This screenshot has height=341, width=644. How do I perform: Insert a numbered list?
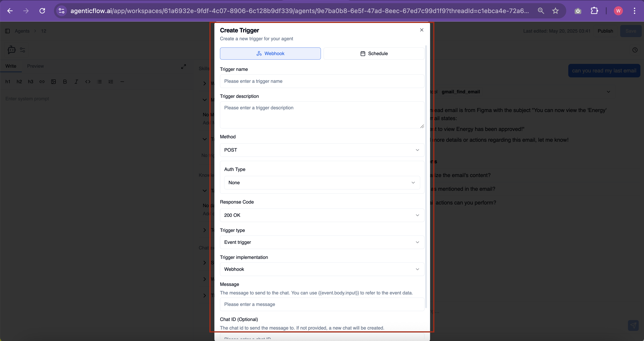[x=111, y=82]
